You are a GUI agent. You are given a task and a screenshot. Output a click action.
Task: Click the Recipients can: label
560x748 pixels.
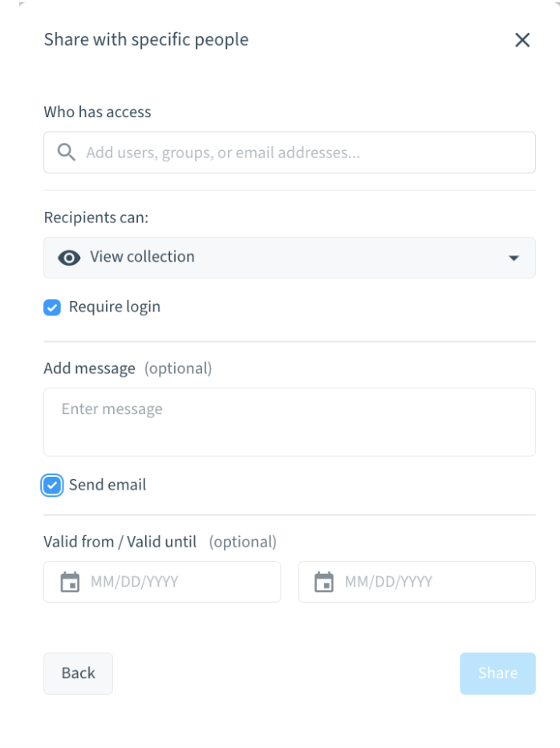(x=97, y=217)
